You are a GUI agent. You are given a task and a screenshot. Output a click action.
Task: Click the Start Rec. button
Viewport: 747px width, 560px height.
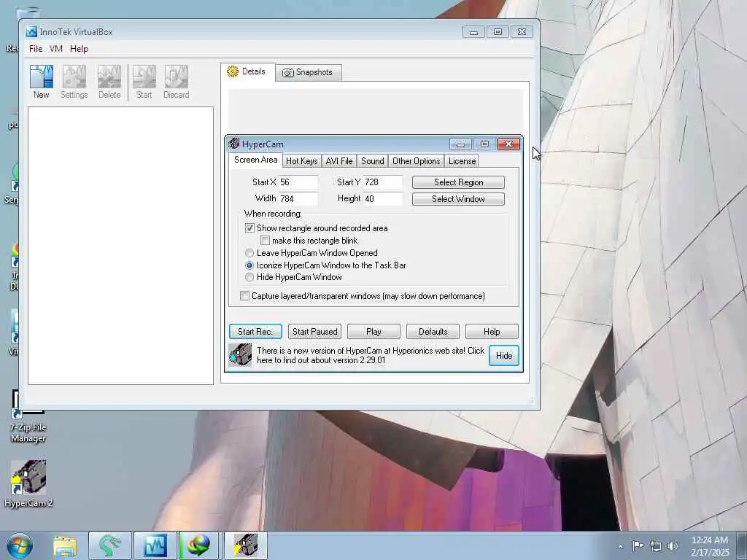pos(255,332)
